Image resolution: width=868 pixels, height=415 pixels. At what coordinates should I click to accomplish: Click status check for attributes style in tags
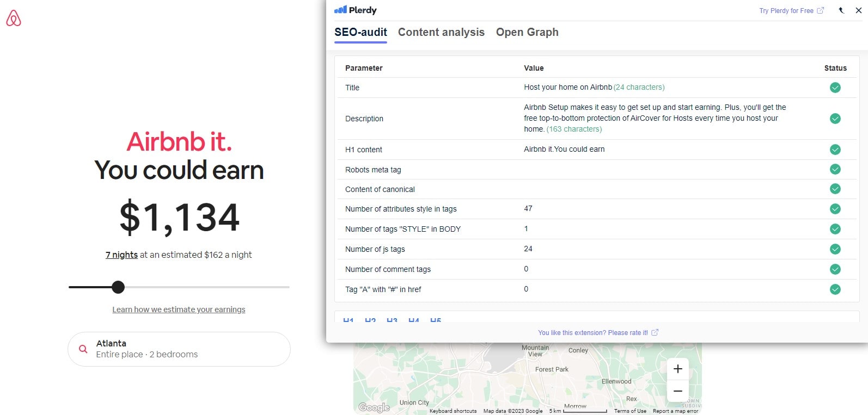click(x=835, y=209)
